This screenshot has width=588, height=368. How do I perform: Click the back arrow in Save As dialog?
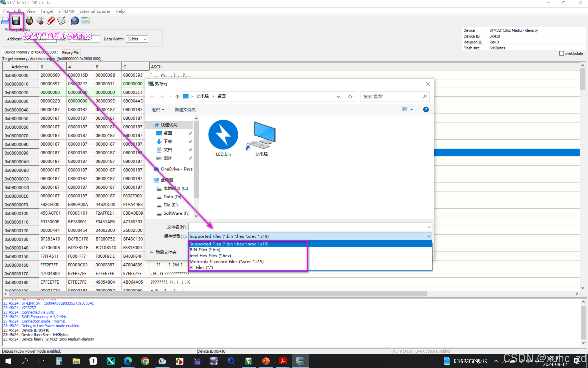[152, 97]
